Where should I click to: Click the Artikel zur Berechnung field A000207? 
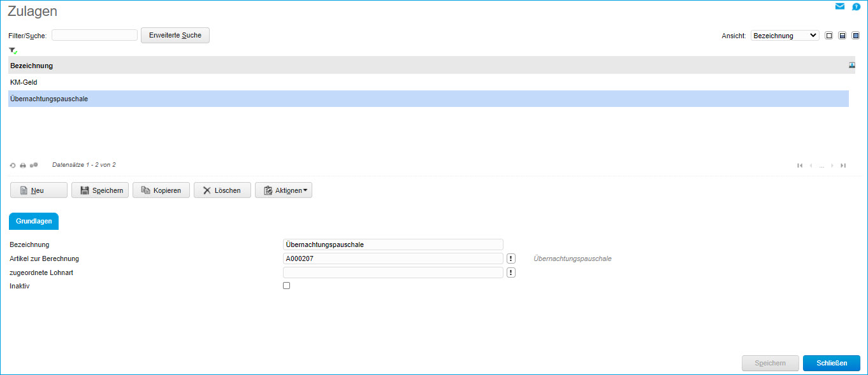click(x=393, y=258)
